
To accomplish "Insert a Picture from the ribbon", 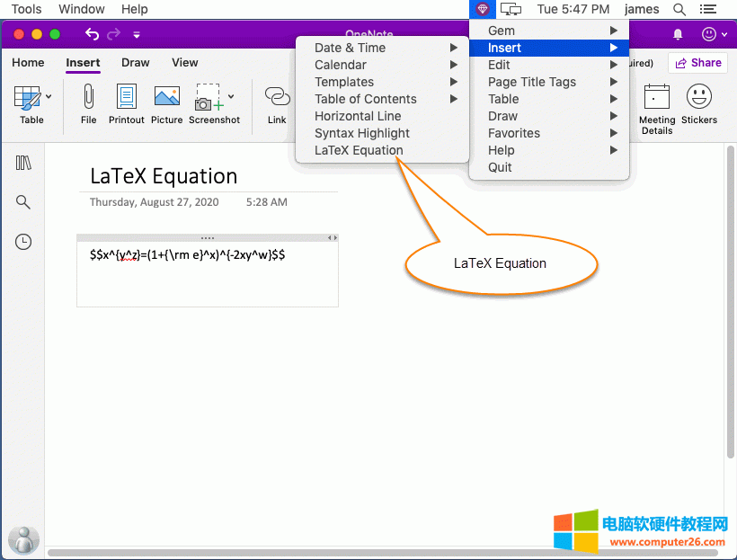I will 166,97.
